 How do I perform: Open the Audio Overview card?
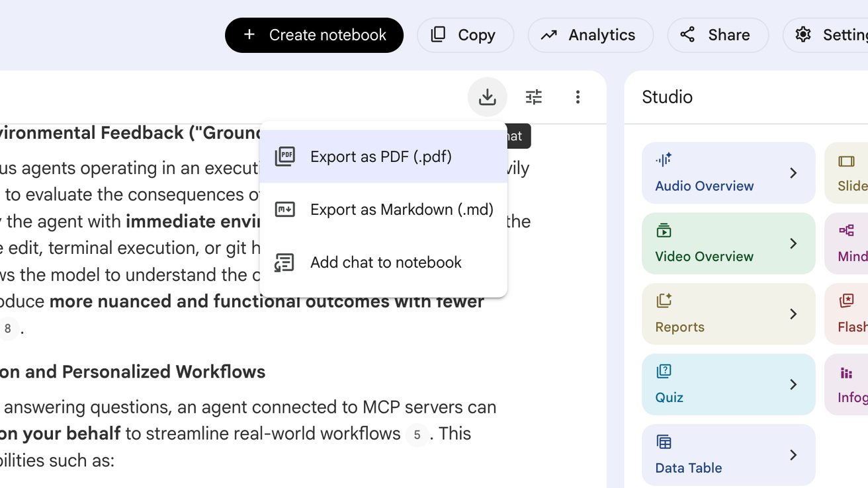(x=728, y=173)
